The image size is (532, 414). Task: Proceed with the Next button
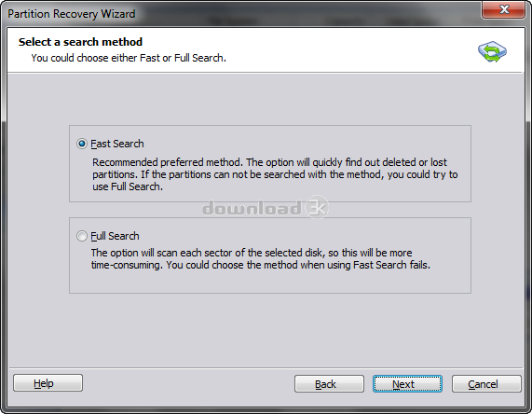click(x=407, y=384)
